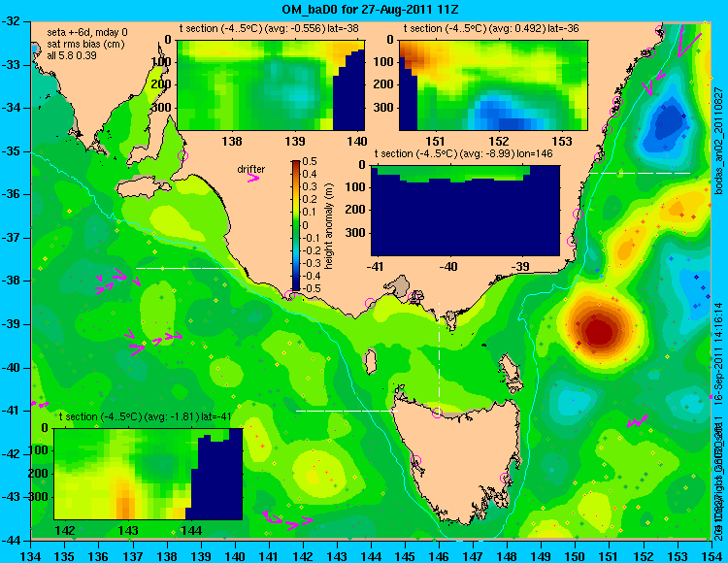Click main latitude axis tick -32
This screenshot has width=728, height=563.
click(x=12, y=21)
